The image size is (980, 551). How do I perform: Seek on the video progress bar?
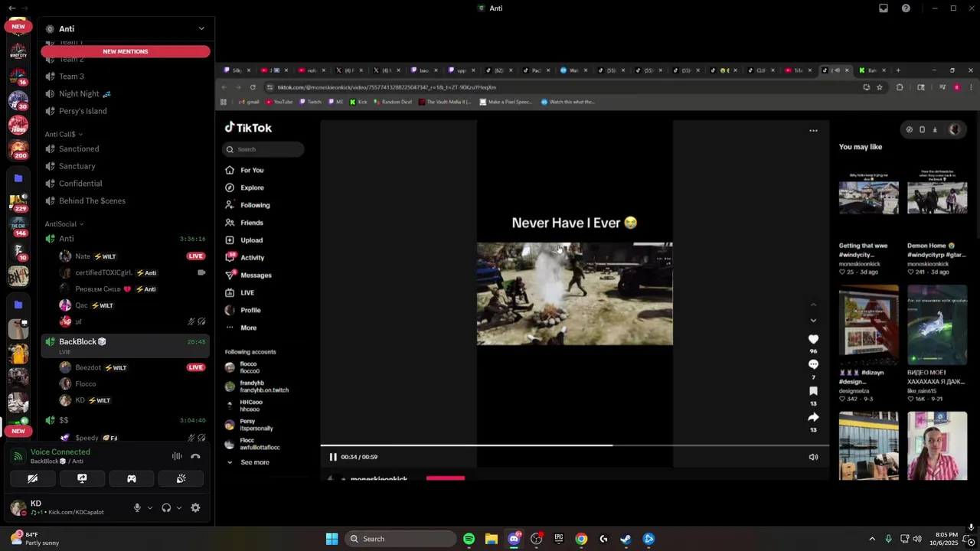[574, 445]
